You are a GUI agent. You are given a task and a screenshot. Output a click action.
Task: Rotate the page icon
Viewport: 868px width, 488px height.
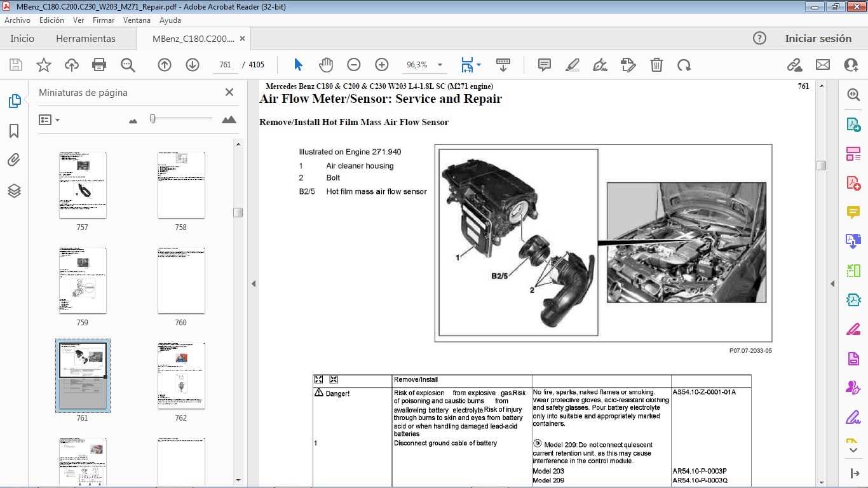pyautogui.click(x=684, y=65)
